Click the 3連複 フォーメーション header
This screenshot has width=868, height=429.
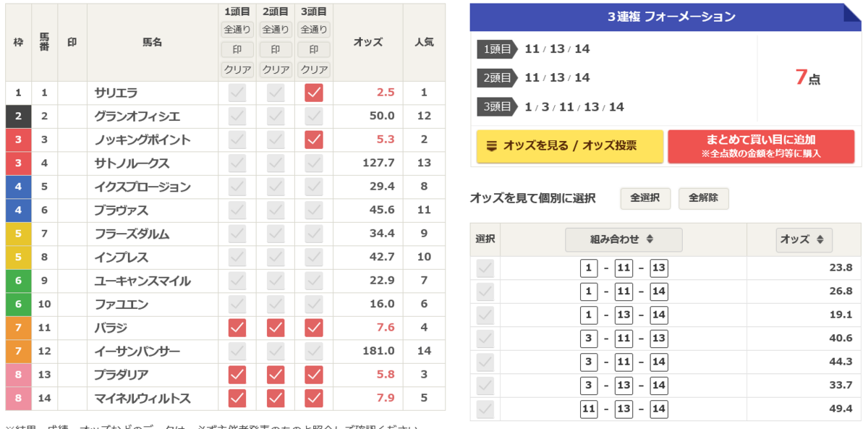click(665, 17)
